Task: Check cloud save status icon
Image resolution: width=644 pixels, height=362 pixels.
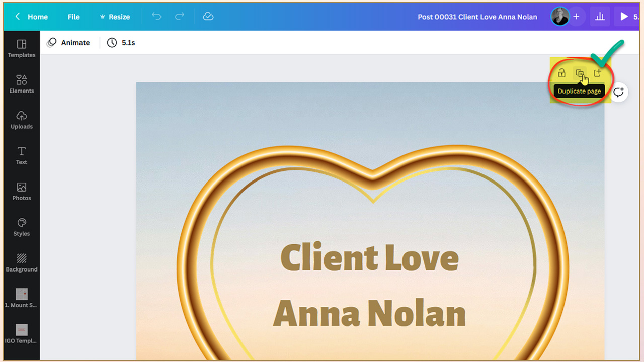Action: 208,17
